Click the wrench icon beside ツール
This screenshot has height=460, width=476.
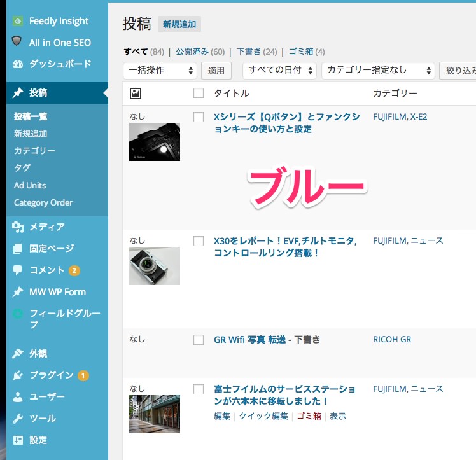click(18, 419)
